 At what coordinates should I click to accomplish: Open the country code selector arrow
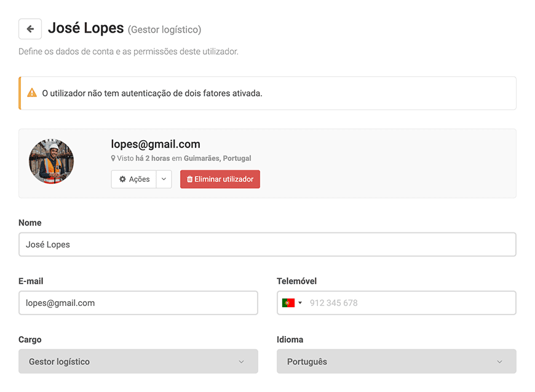pyautogui.click(x=300, y=303)
